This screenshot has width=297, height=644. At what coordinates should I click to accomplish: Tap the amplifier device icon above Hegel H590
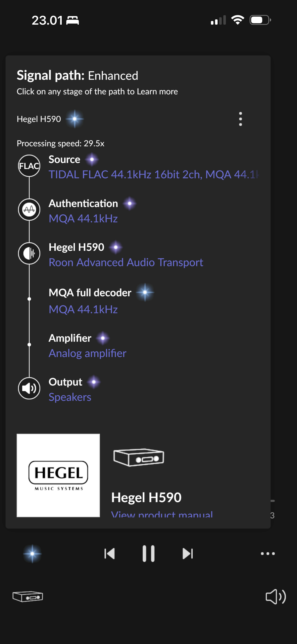click(139, 457)
